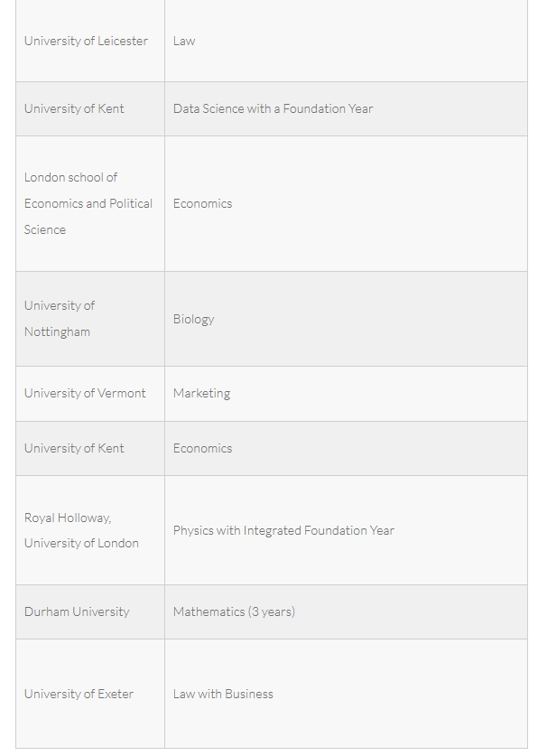Select Economics course beside second Kent entry

pyautogui.click(x=202, y=448)
